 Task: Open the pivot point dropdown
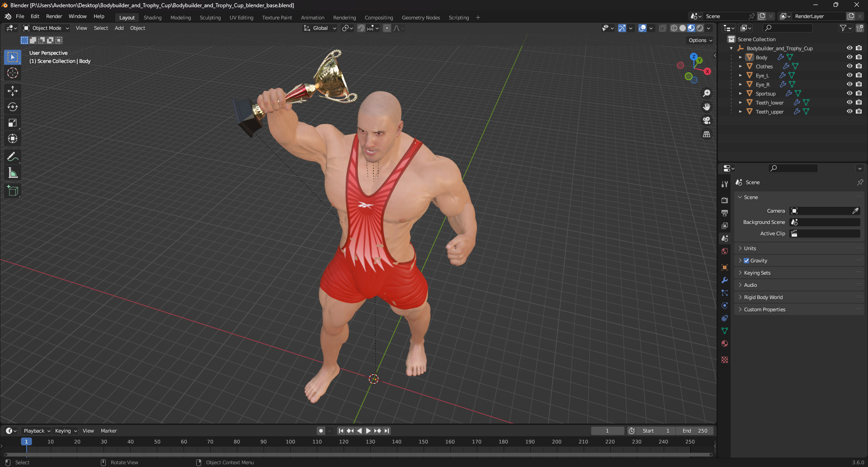[x=347, y=28]
